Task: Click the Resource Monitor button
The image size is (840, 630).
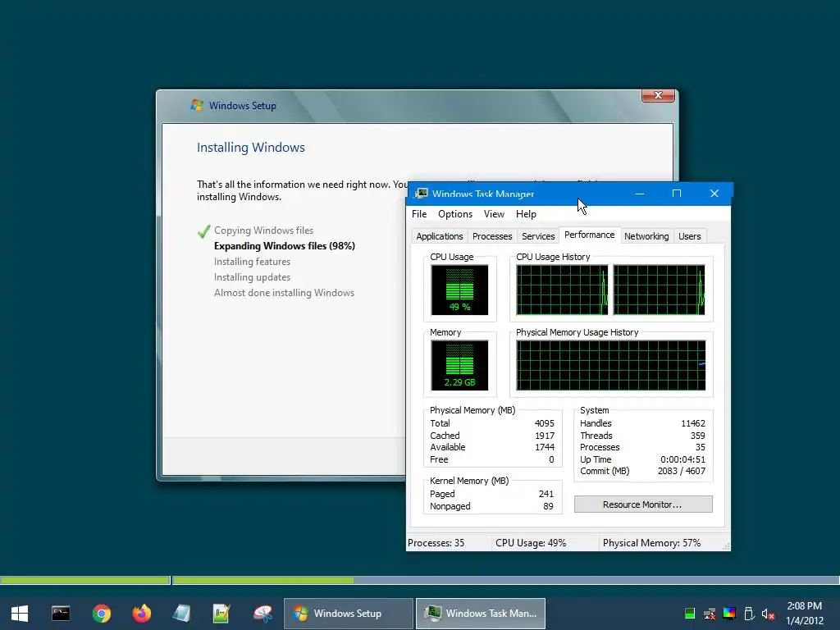Action: pyautogui.click(x=643, y=504)
